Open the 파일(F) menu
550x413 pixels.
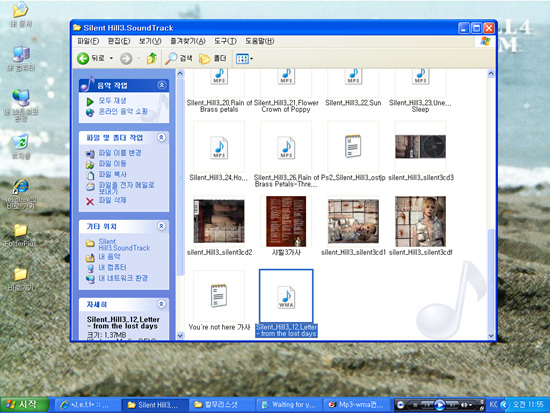pos(88,41)
